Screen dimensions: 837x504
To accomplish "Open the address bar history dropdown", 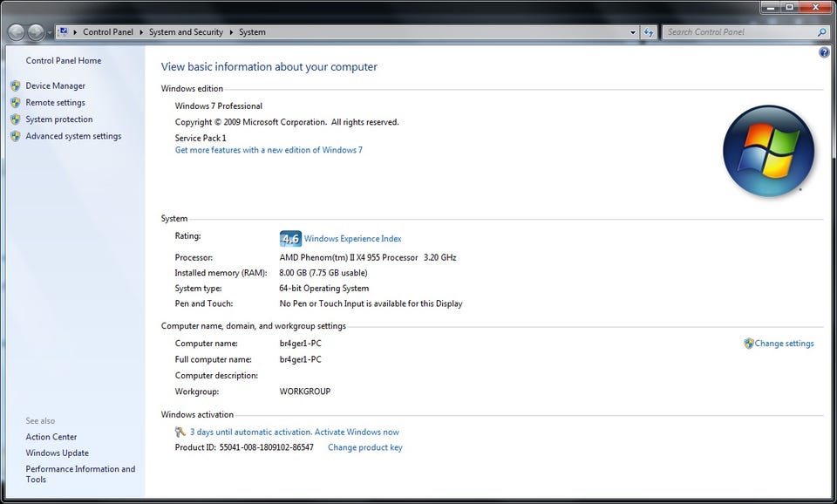I will (x=633, y=32).
